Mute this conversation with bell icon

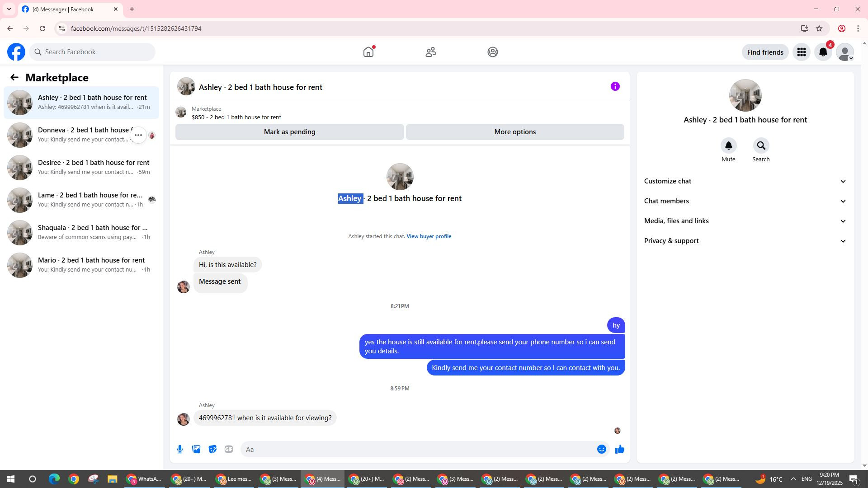pos(728,146)
